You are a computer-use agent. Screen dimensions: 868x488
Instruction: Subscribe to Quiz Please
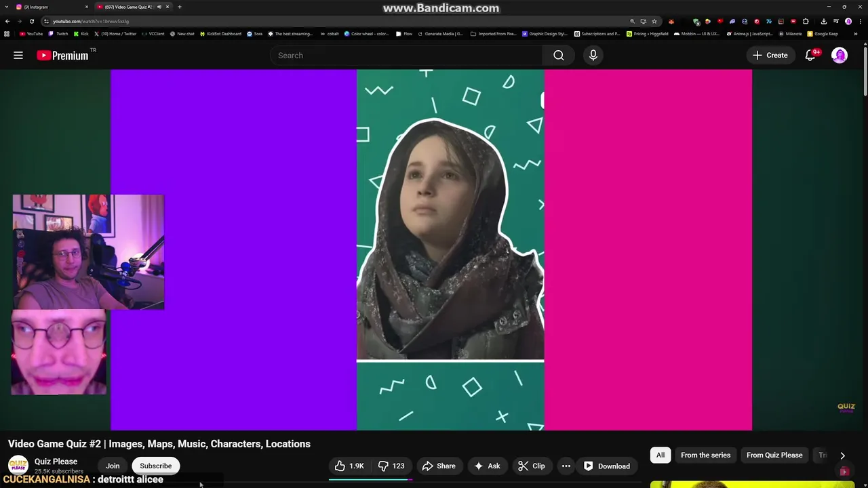[156, 466]
